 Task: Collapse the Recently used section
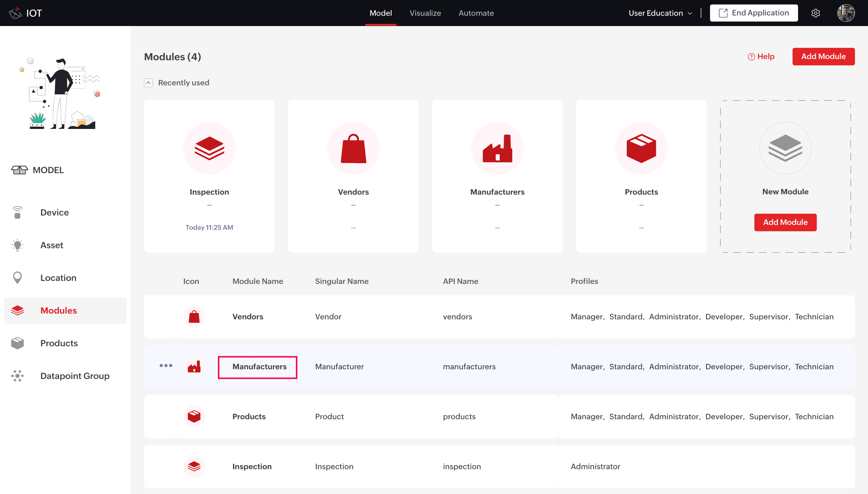click(149, 83)
